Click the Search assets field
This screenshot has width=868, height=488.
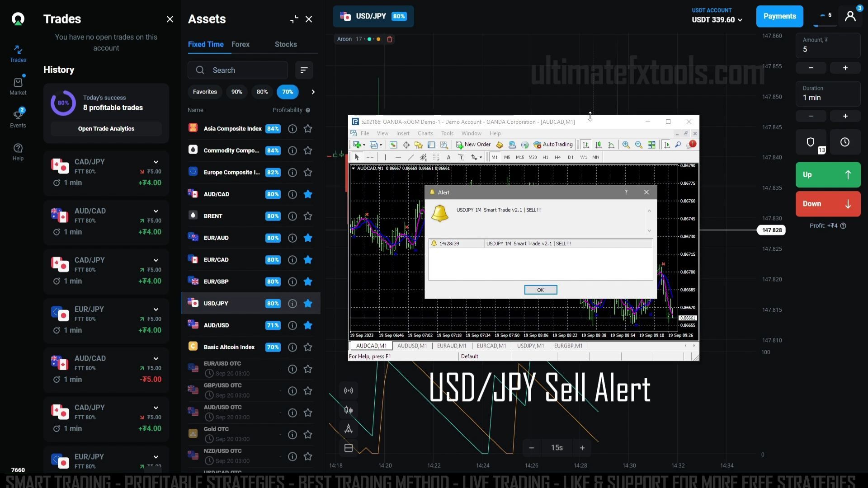click(x=238, y=70)
